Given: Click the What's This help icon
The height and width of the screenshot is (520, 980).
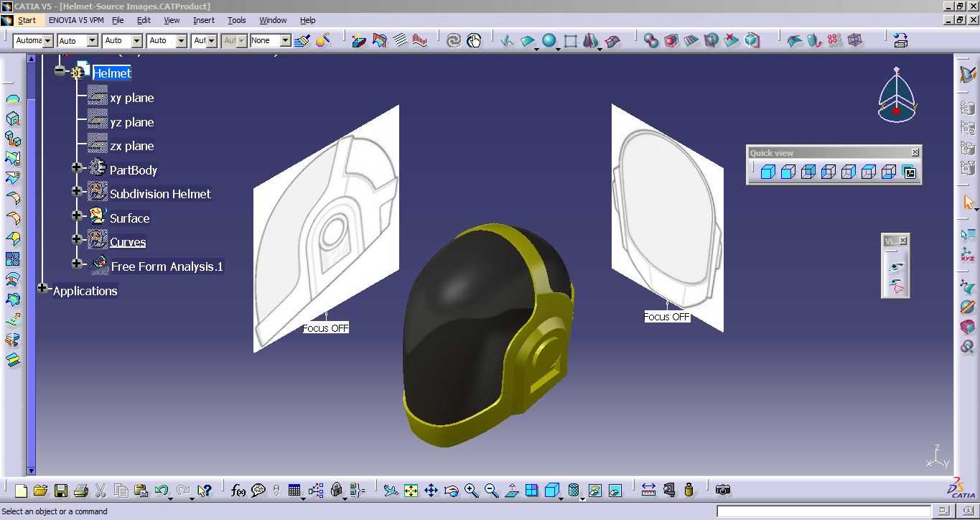Looking at the screenshot, I should (205, 491).
